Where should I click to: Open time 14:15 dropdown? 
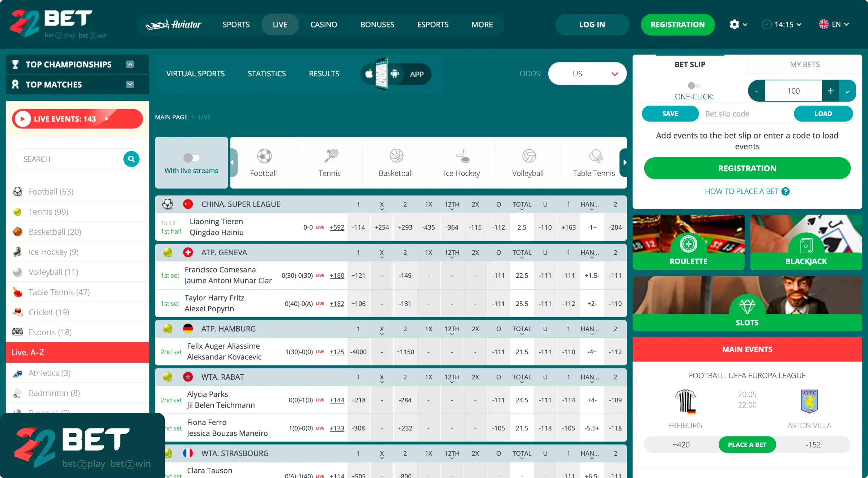[x=782, y=25]
